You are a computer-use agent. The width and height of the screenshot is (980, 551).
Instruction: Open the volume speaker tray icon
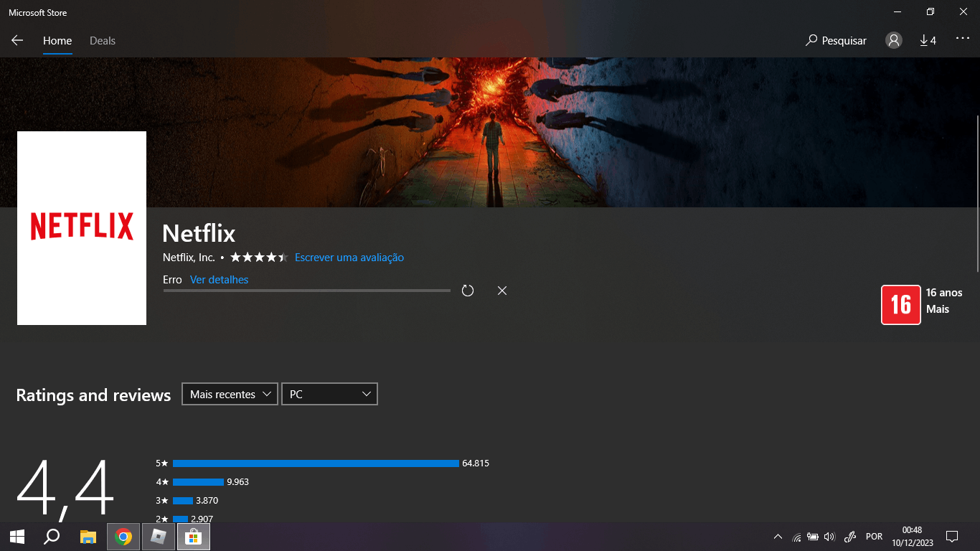[x=830, y=537]
